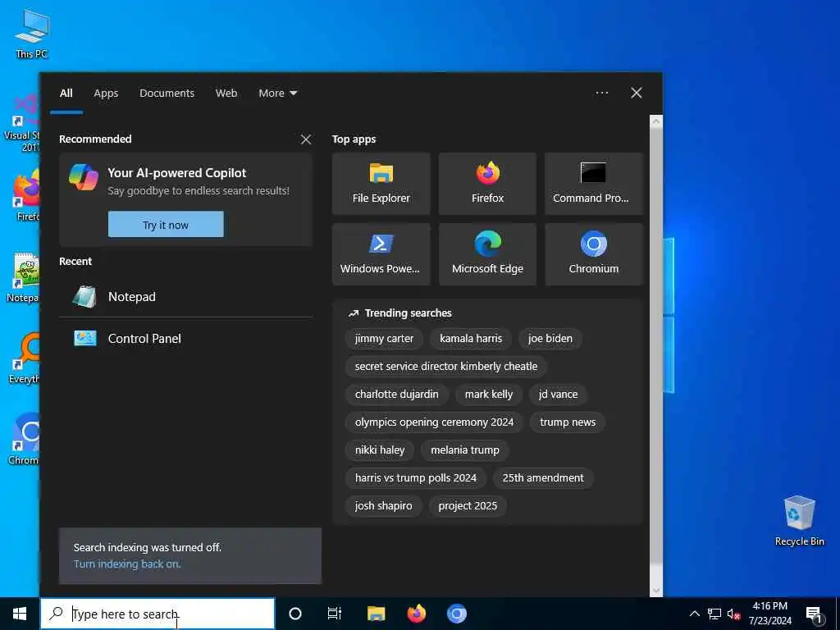Launch Chromium from the taskbar
The image size is (840, 630).
(x=456, y=614)
